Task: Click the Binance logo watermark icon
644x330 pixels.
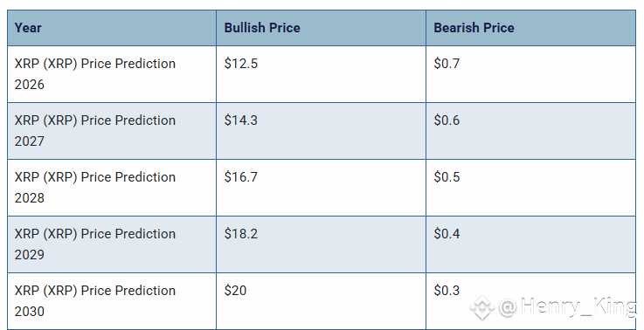Action: pyautogui.click(x=482, y=307)
